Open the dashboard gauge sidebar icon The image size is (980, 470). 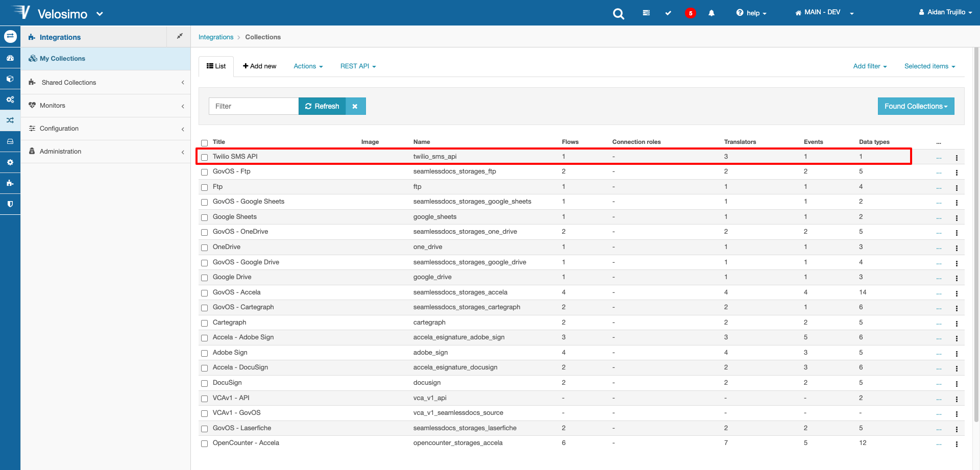[x=10, y=58]
